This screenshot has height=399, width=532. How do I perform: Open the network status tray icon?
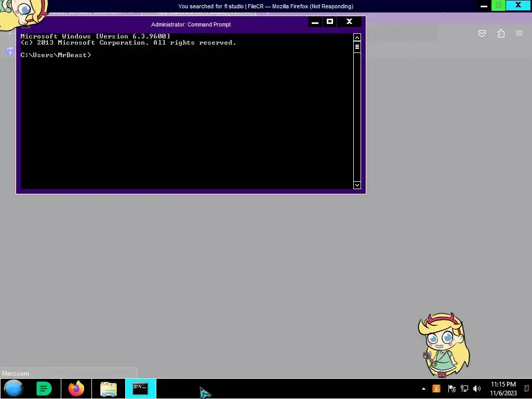[464, 389]
